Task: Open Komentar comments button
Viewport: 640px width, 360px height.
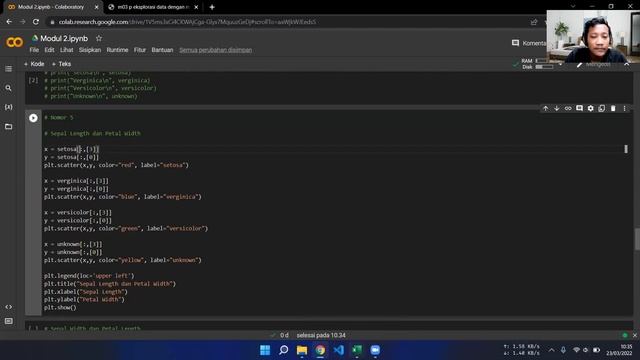Action: tap(529, 43)
